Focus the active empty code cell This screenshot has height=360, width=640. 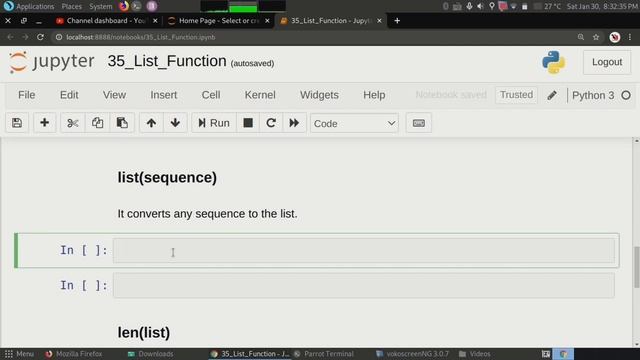point(364,251)
